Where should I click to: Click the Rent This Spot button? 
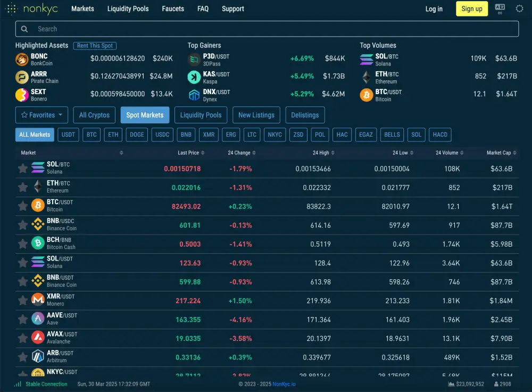pos(95,45)
